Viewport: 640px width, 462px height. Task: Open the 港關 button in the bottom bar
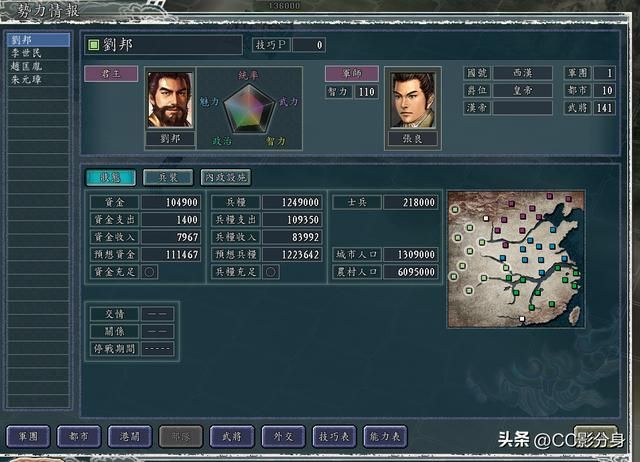[130, 437]
